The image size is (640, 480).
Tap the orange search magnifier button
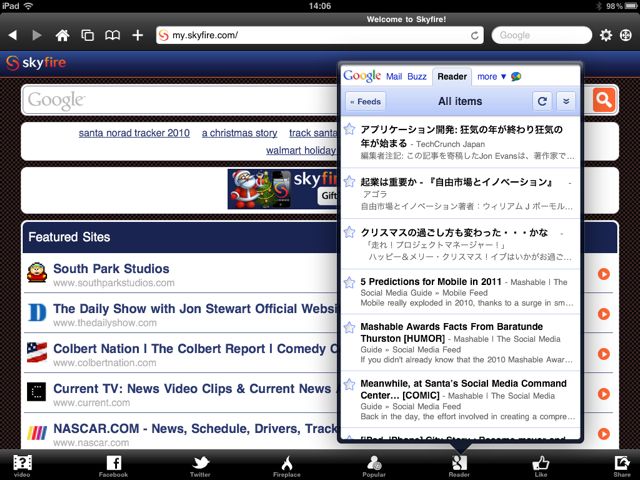coord(604,100)
